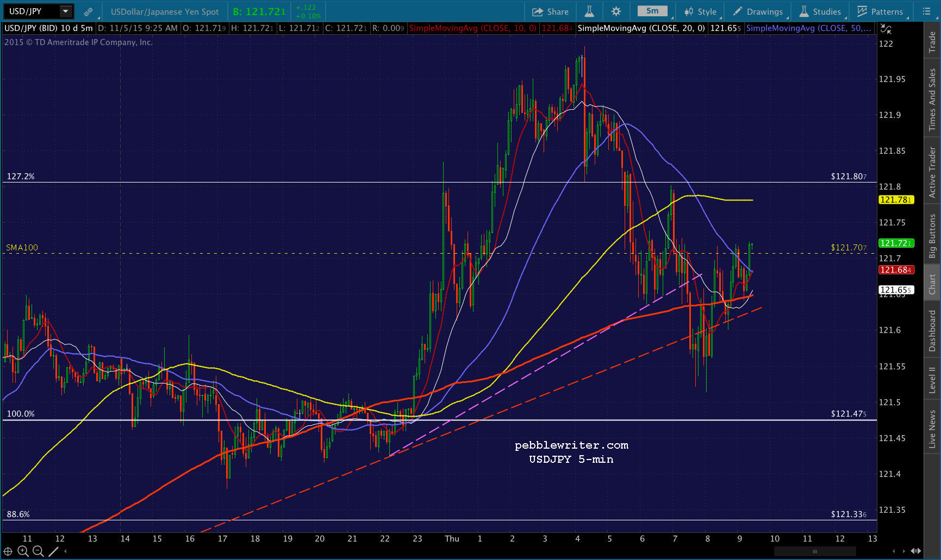The width and height of the screenshot is (941, 560).
Task: Click the $121.807 level price label
Action: [x=849, y=177]
